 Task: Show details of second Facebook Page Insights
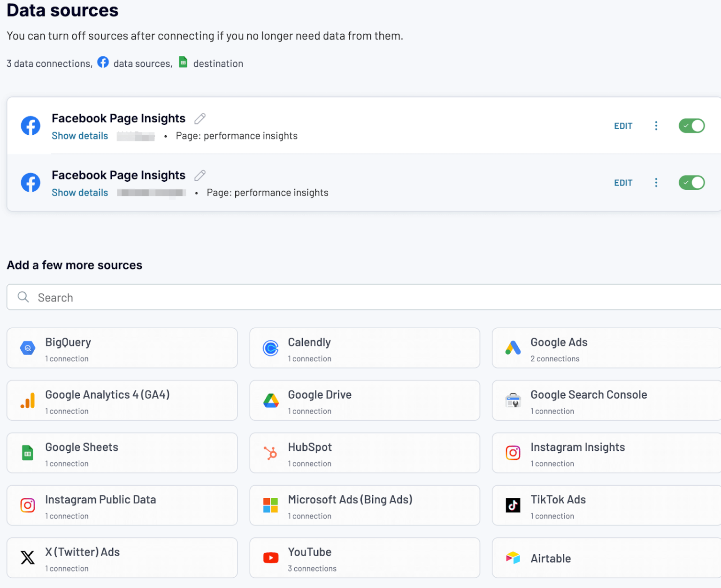pyautogui.click(x=80, y=193)
